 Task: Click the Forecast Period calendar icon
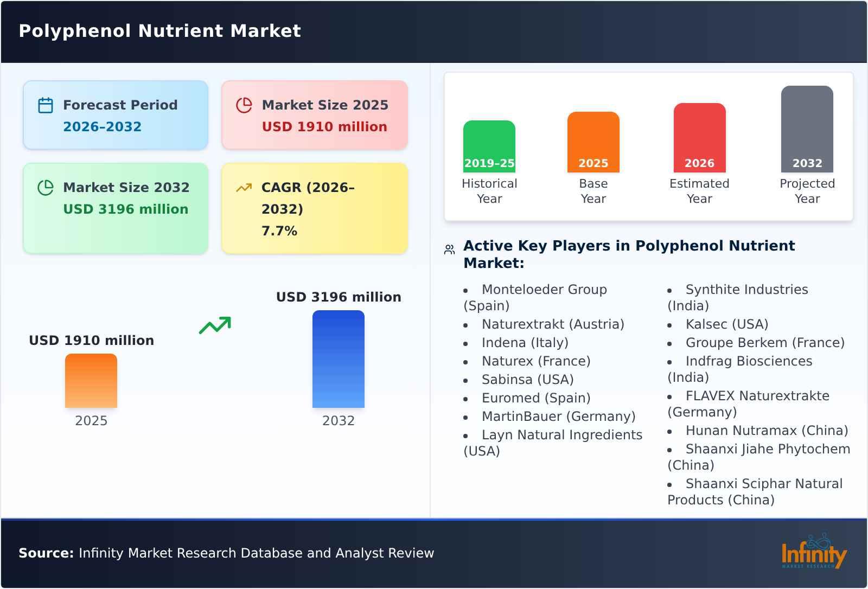click(x=46, y=105)
